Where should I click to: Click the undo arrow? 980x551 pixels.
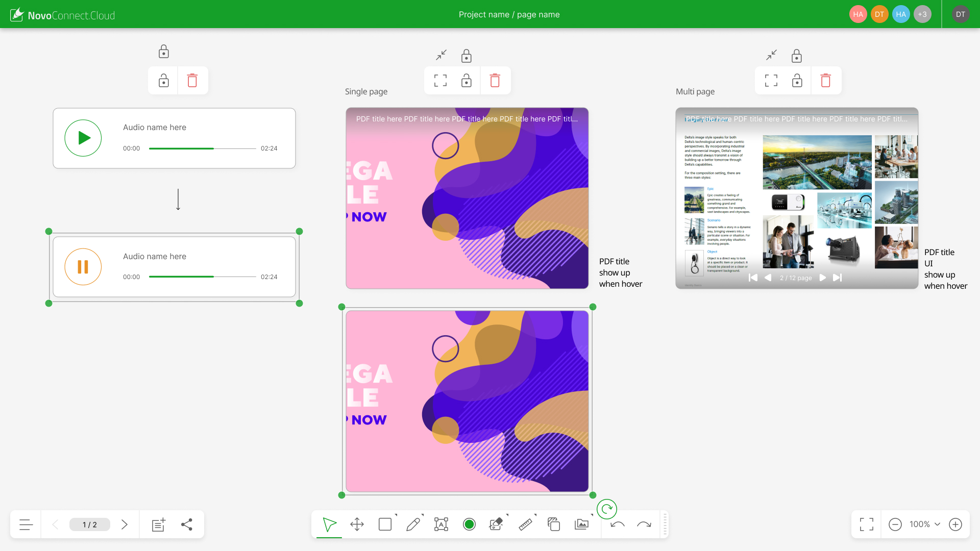618,524
